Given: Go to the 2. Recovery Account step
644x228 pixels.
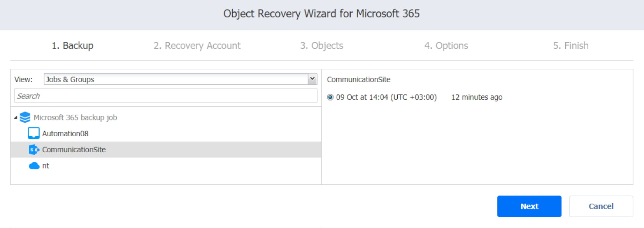Looking at the screenshot, I should pos(197,46).
